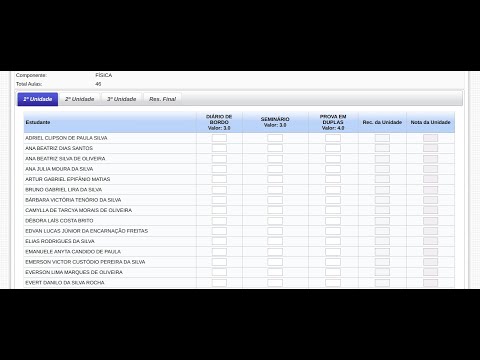Click Diário de Bordo field for Elias Rodrigues da Silva
The image size is (480, 360).
point(219,241)
